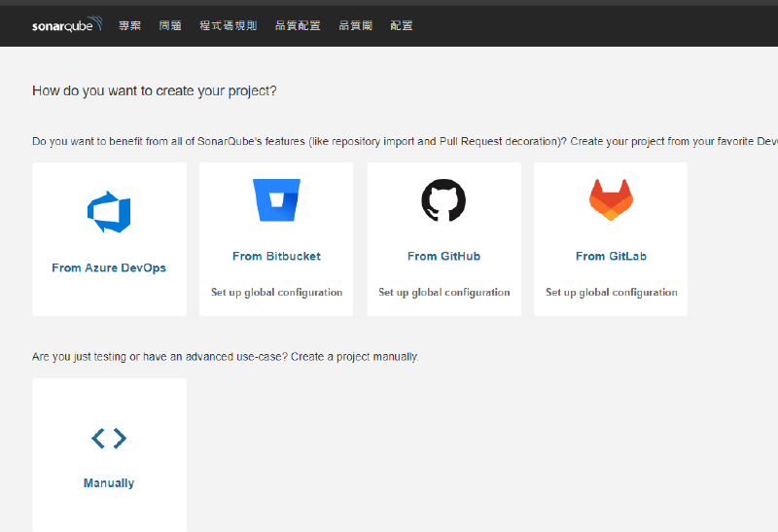Select the From Azure DevOps label
This screenshot has width=778, height=532.
click(x=109, y=268)
